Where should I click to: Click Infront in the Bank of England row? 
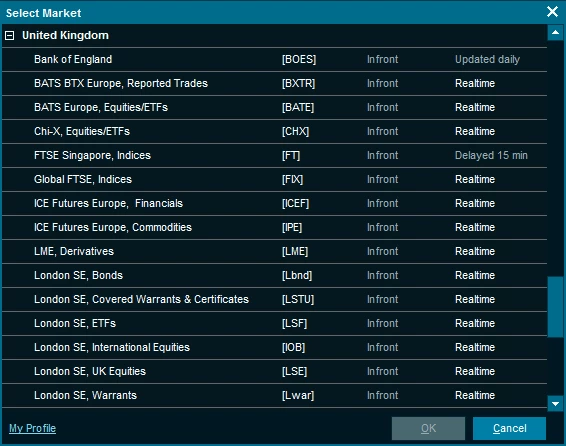pyautogui.click(x=383, y=60)
